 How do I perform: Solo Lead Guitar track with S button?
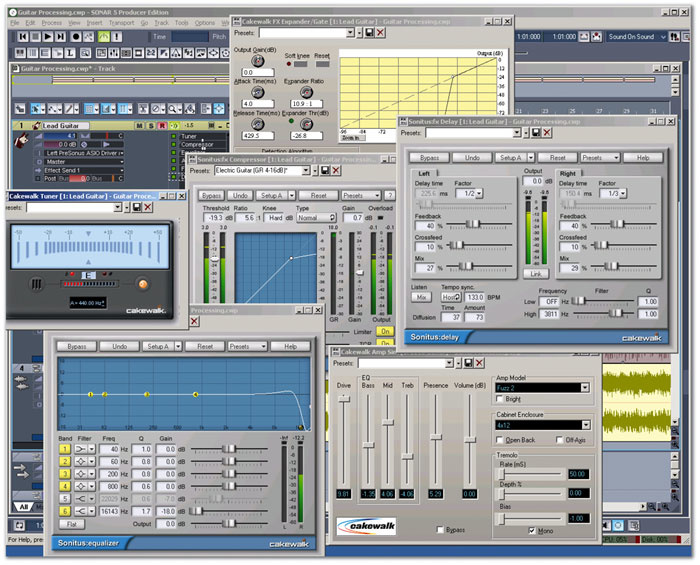[151, 126]
